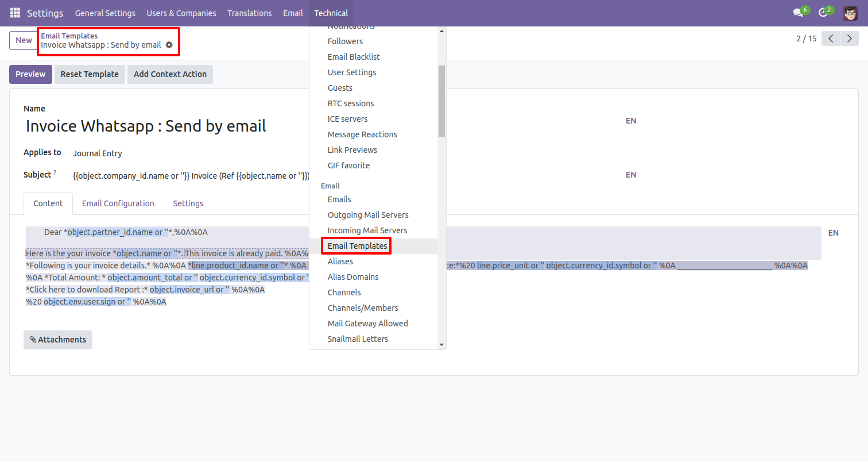This screenshot has height=462, width=868.
Task: Click the Settings app title
Action: tap(45, 13)
